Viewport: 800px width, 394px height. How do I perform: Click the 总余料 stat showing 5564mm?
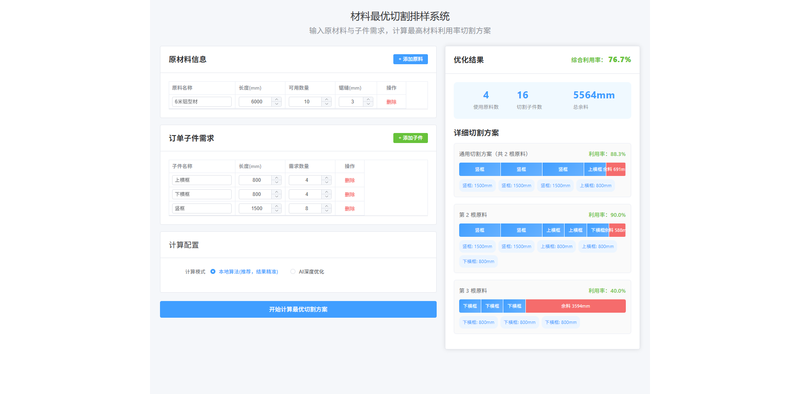594,100
